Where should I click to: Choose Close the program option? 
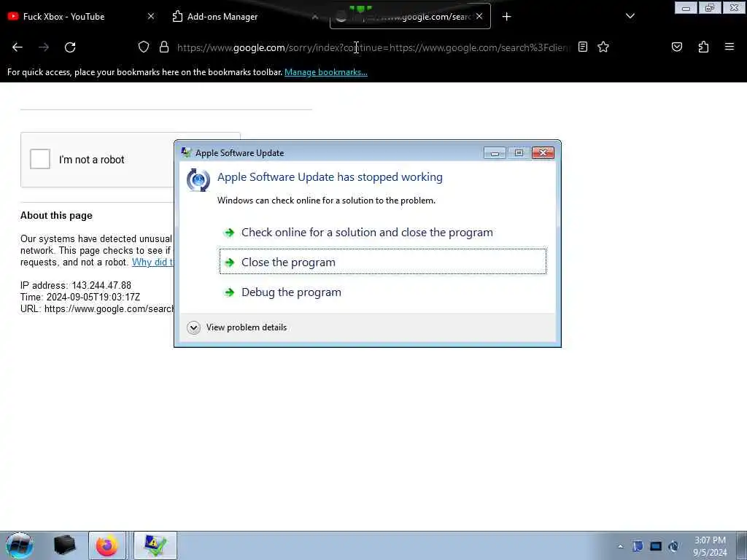383,262
